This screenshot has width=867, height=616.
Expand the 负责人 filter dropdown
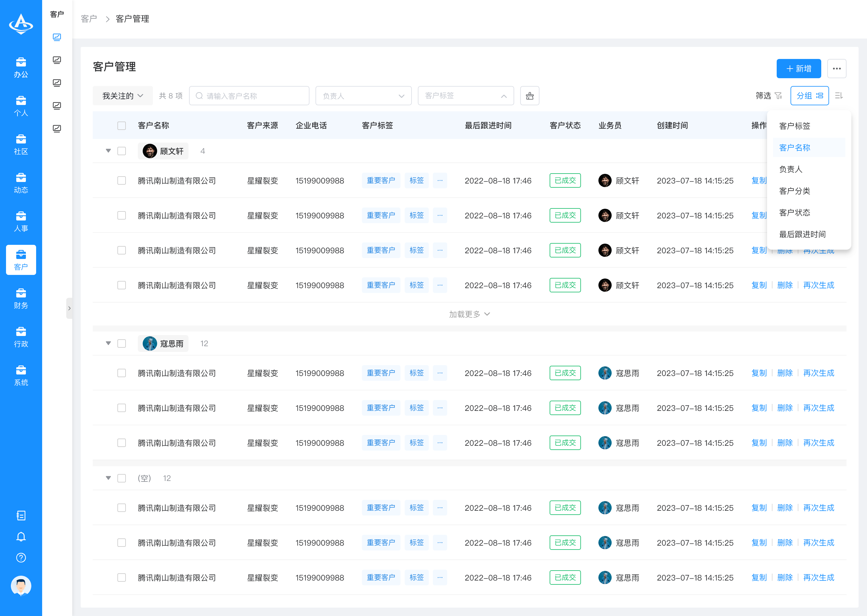363,96
